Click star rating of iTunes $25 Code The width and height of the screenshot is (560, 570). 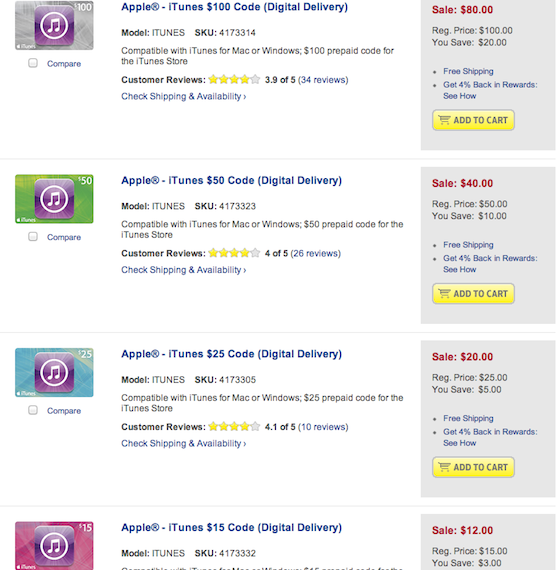(x=234, y=426)
